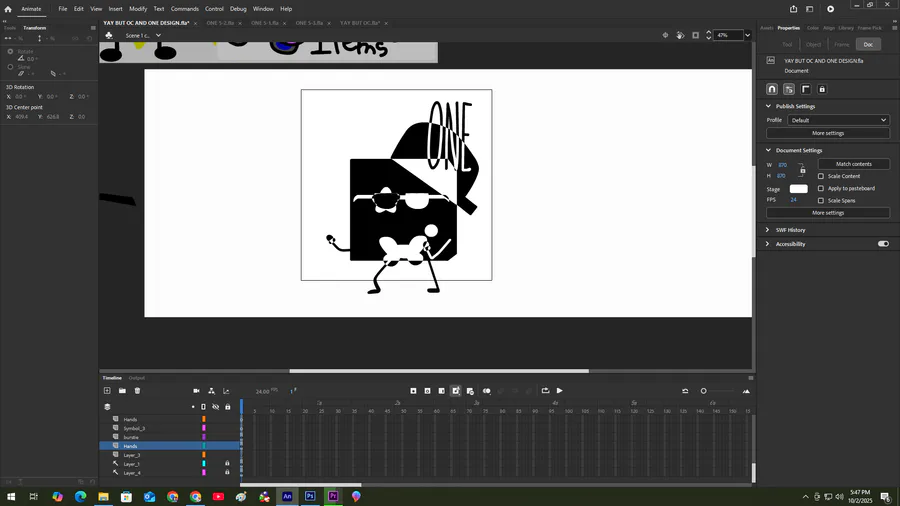Switch to the Output tab

coord(137,378)
